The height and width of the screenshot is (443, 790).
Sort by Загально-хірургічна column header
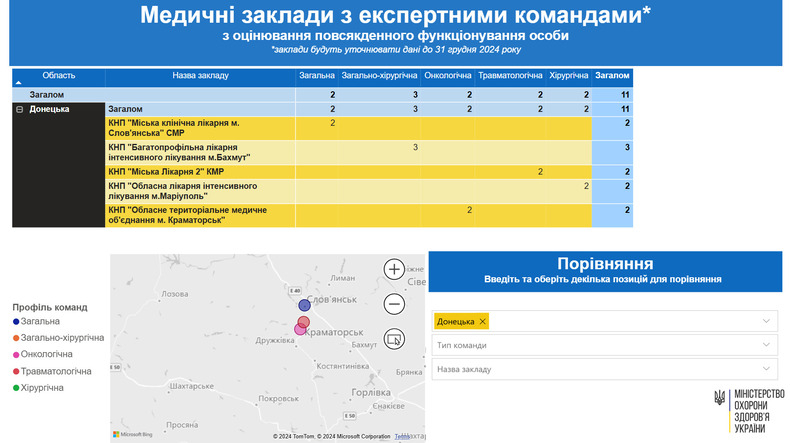379,76
